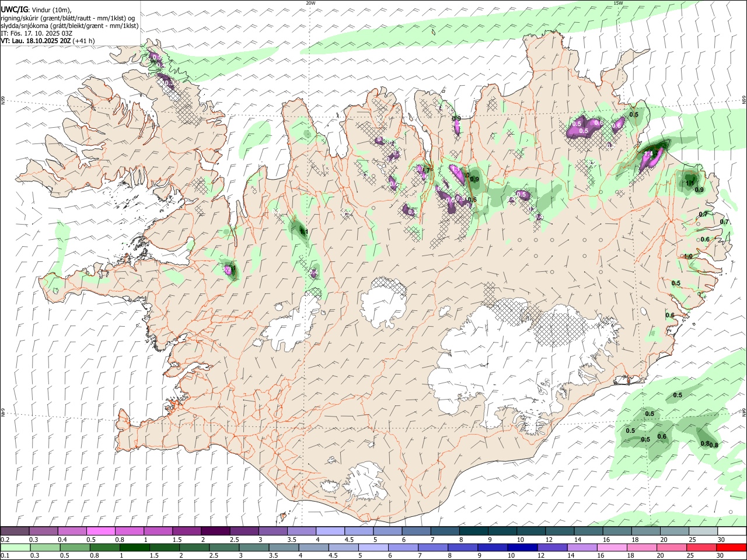
Task: Click the "15W" longitude label
Action: 618,3
